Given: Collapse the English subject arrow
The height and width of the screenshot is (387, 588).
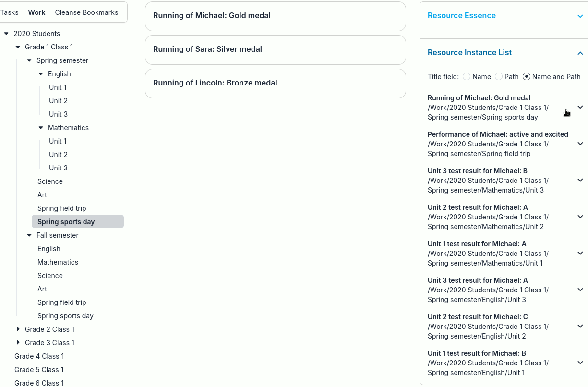Looking at the screenshot, I should point(41,74).
